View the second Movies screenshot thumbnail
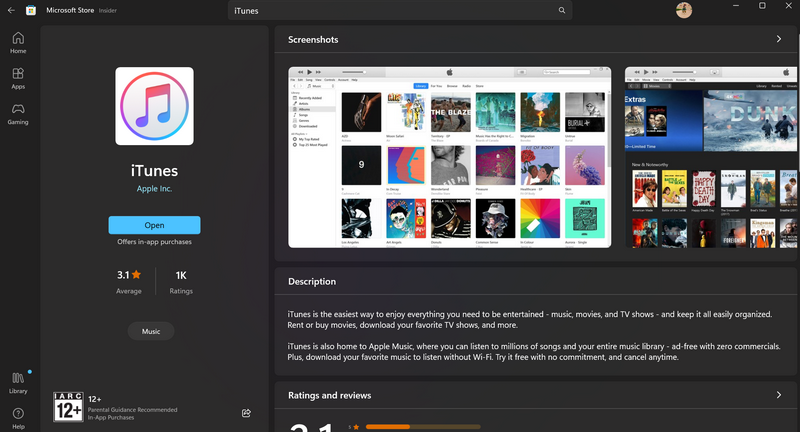Image resolution: width=800 pixels, height=432 pixels. click(x=711, y=156)
